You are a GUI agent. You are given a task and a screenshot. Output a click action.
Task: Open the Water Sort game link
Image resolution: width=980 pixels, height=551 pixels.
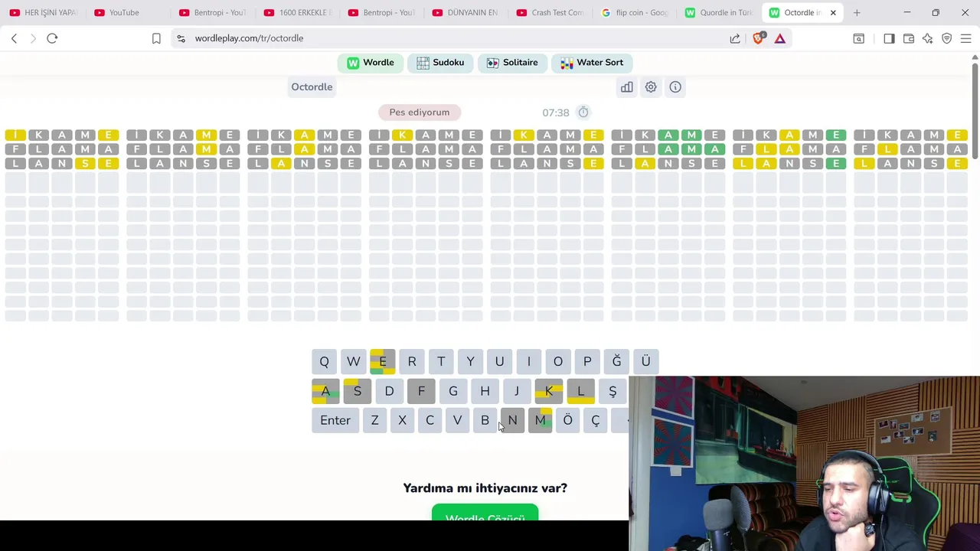click(592, 63)
